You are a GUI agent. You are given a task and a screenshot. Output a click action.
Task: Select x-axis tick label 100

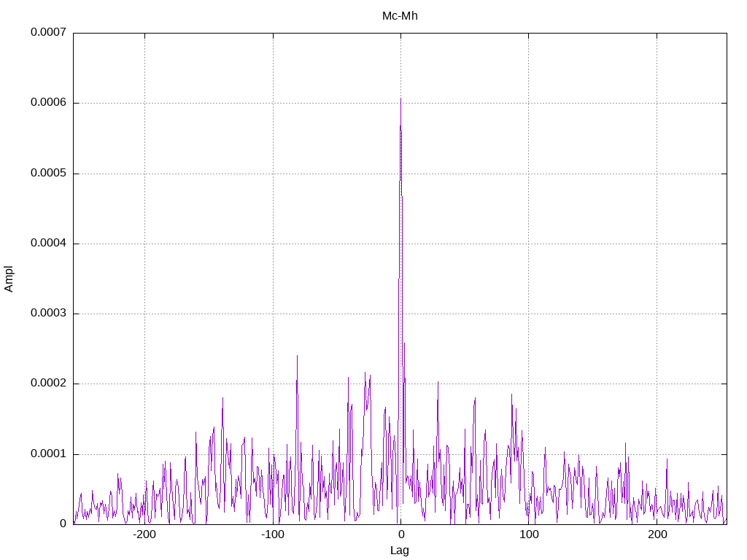[x=529, y=534]
